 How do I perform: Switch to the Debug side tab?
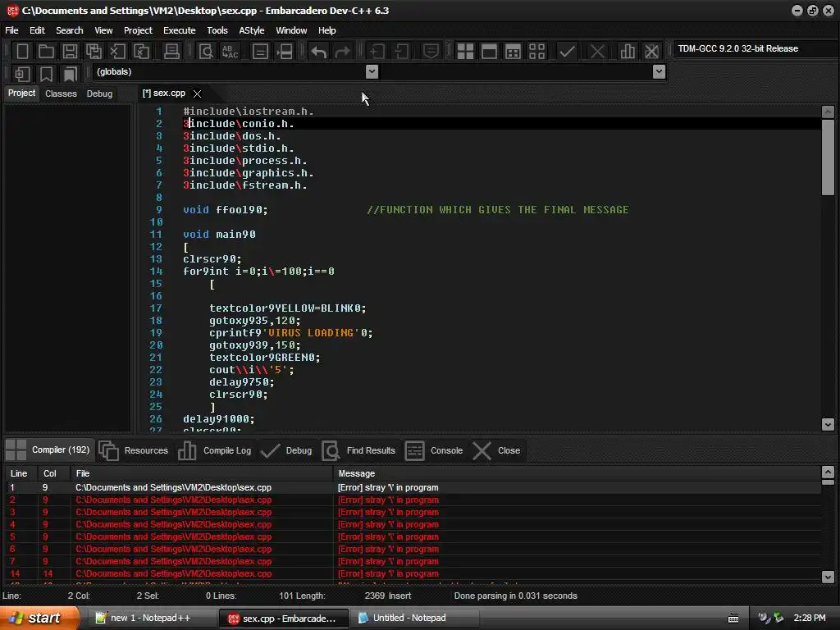coord(99,94)
